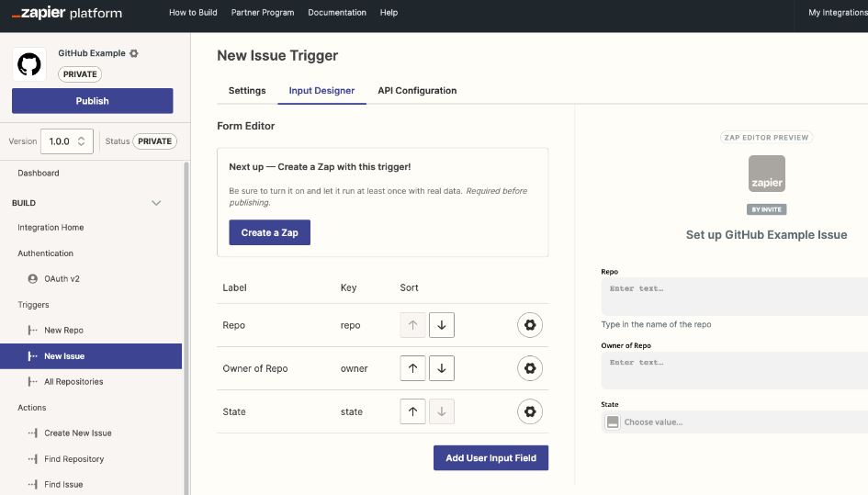Click the Key column header

pos(348,287)
